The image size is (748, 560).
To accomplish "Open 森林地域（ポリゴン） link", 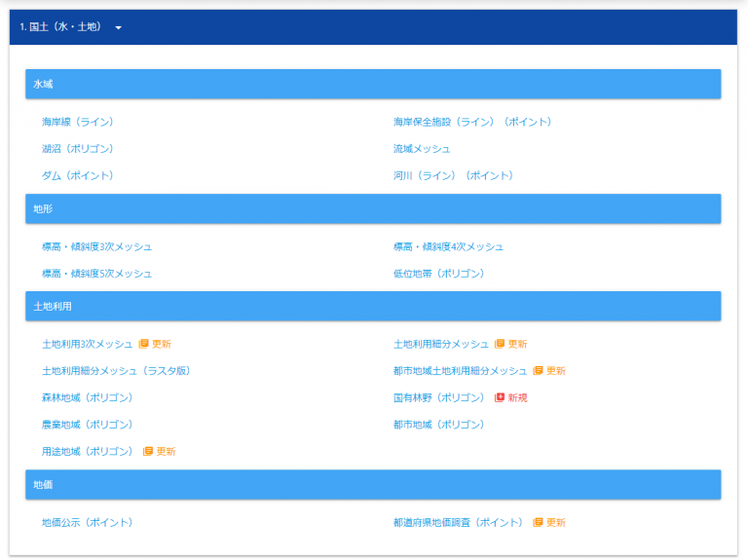I will (x=88, y=397).
